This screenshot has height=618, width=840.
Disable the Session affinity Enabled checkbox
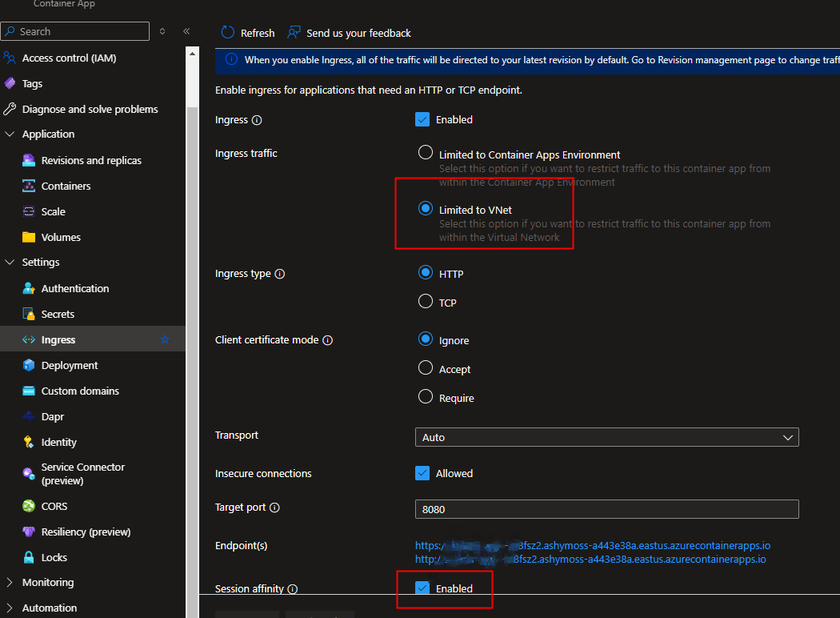(x=422, y=588)
